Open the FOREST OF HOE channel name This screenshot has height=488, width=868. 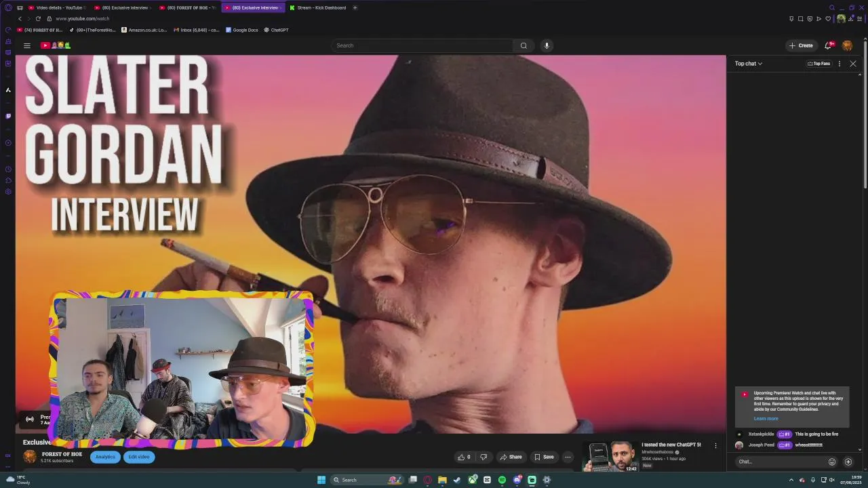pyautogui.click(x=62, y=454)
